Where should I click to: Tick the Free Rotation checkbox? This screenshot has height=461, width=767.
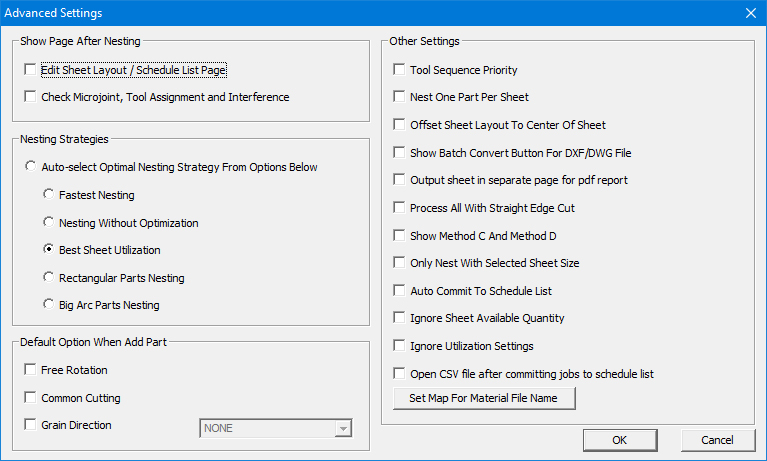click(x=31, y=370)
